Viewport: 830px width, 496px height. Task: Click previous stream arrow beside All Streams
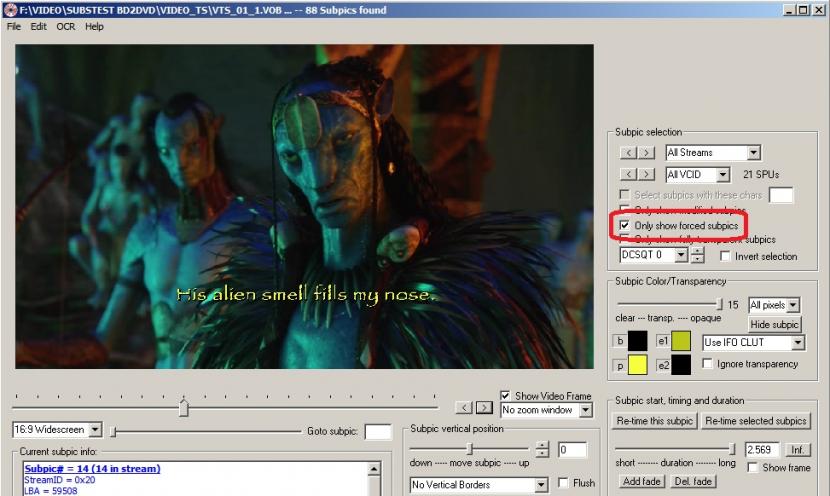[628, 153]
